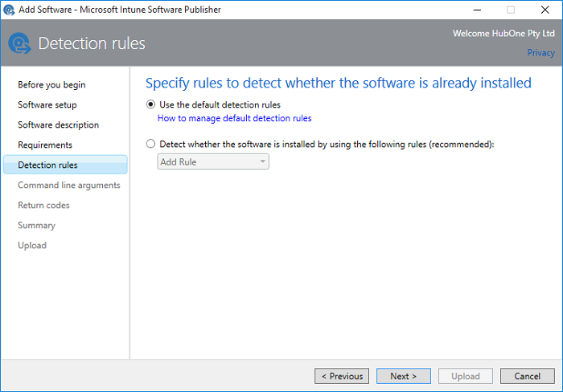Click the Detection rules header logo icon
This screenshot has height=392, width=563.
[20, 43]
